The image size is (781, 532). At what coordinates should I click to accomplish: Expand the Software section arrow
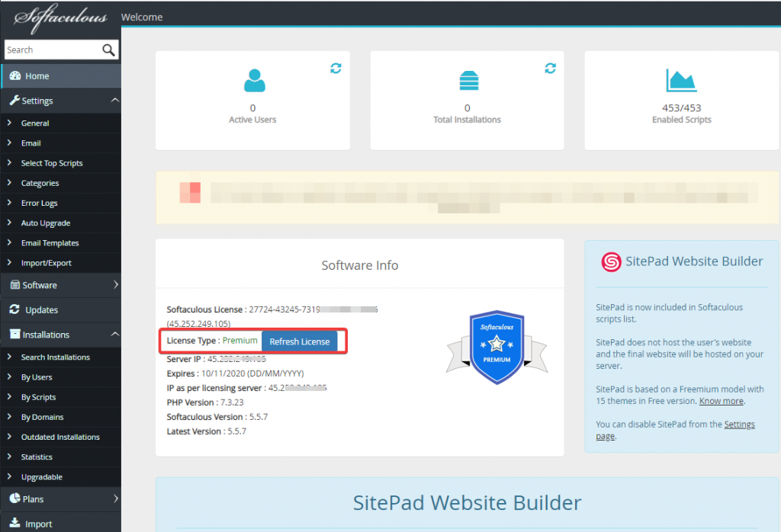coord(116,284)
